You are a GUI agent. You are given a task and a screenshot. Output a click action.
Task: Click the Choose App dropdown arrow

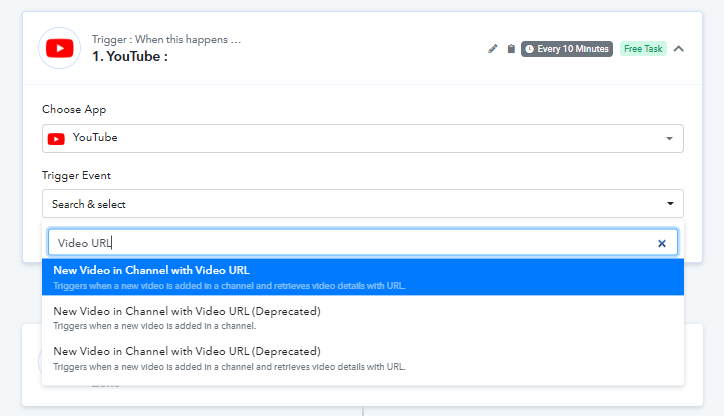[x=669, y=138]
